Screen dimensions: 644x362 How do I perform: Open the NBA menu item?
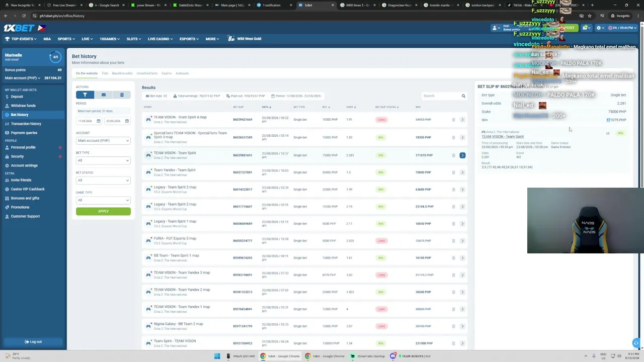click(47, 39)
